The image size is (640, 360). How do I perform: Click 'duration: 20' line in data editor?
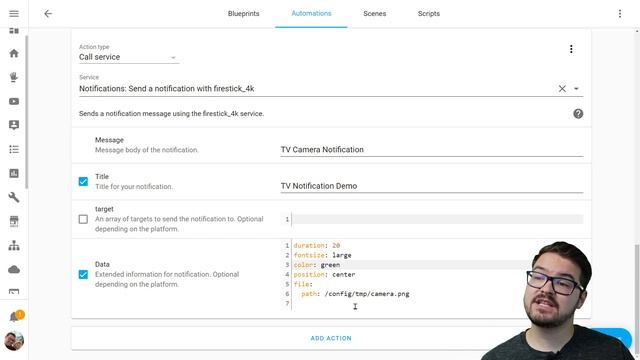317,245
